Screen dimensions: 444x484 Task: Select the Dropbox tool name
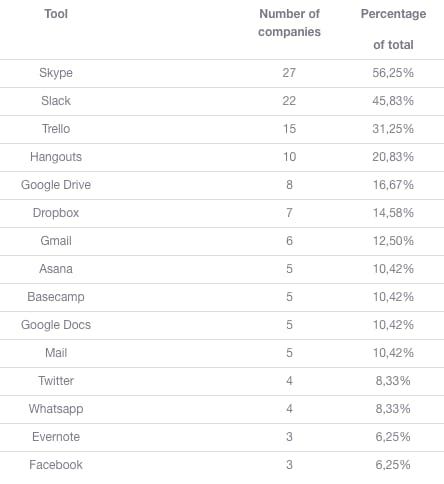click(56, 213)
